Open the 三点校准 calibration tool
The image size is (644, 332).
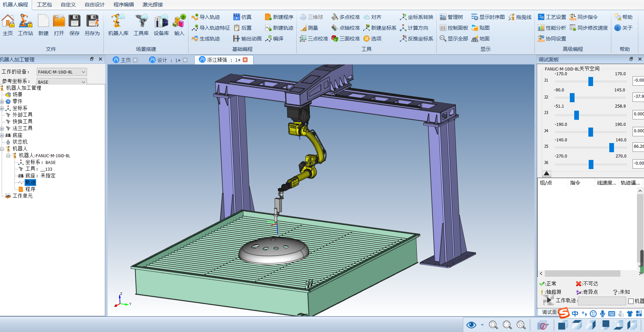tap(314, 39)
